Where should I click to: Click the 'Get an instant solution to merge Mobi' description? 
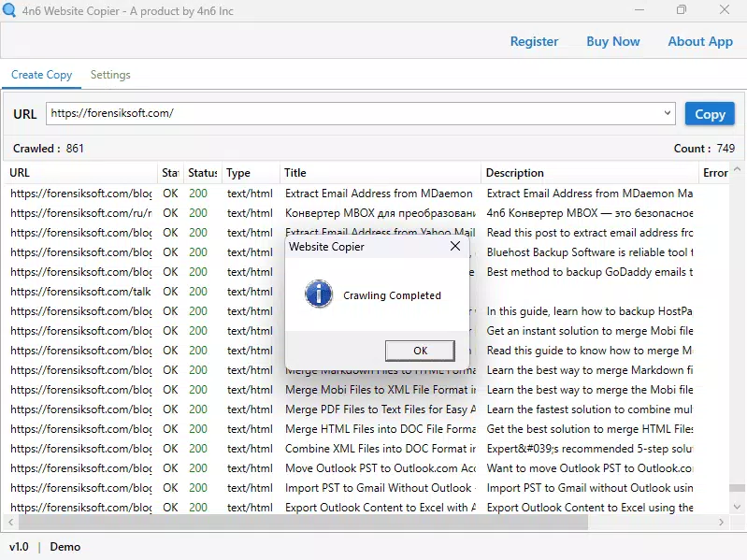(590, 330)
